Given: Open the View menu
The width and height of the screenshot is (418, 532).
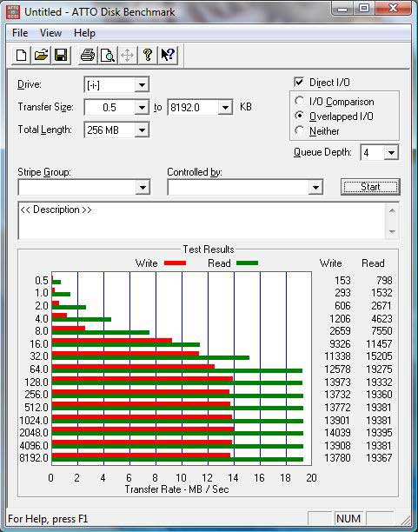Looking at the screenshot, I should click(x=50, y=33).
